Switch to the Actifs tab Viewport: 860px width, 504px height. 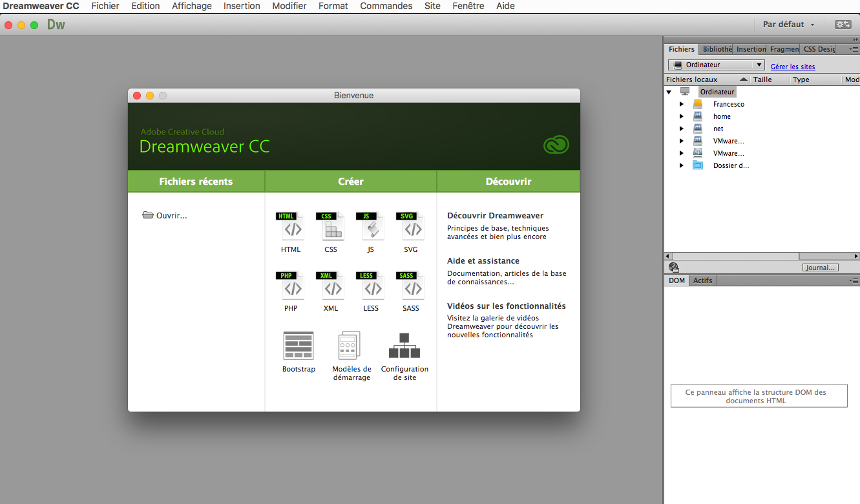click(x=702, y=280)
